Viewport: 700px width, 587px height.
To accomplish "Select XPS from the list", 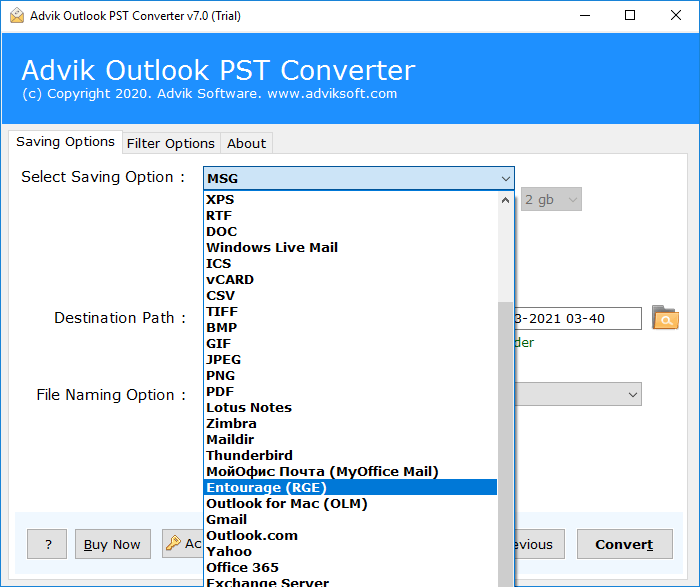I will 350,200.
